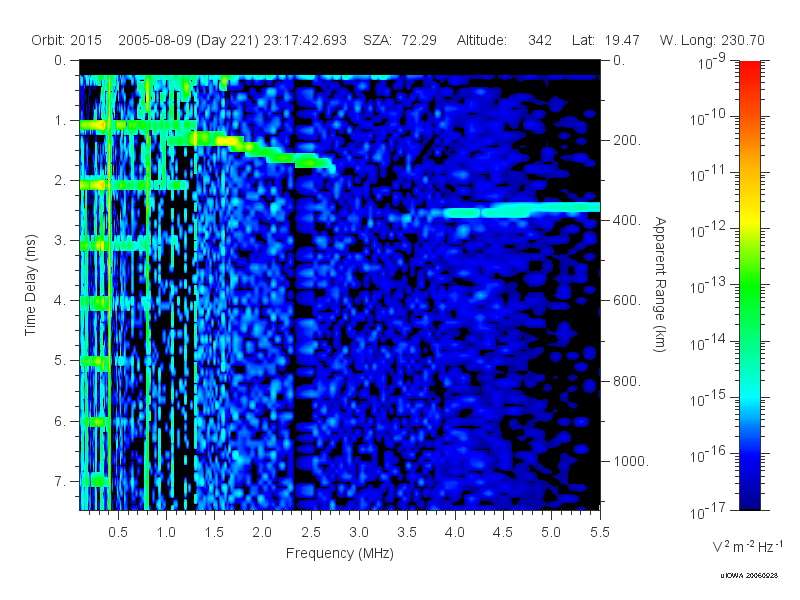Click the '600.' apparent range tick label
The width and height of the screenshot is (800, 600).
click(x=627, y=301)
